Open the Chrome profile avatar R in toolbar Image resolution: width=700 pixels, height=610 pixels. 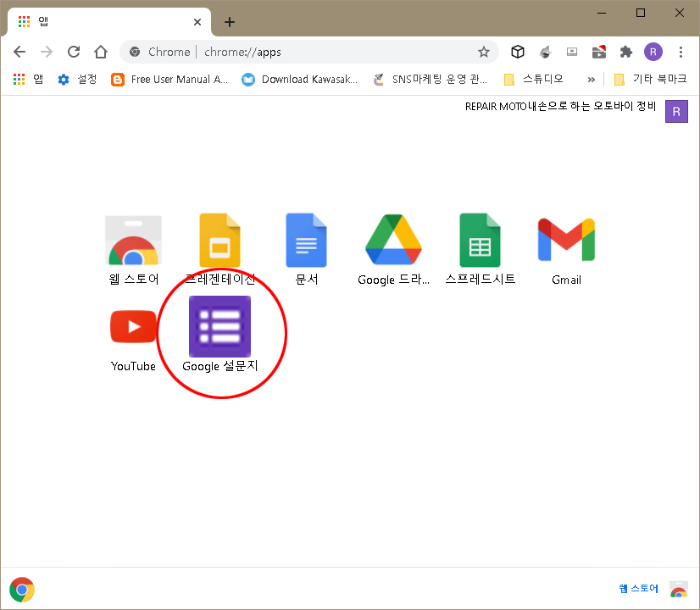(x=653, y=52)
